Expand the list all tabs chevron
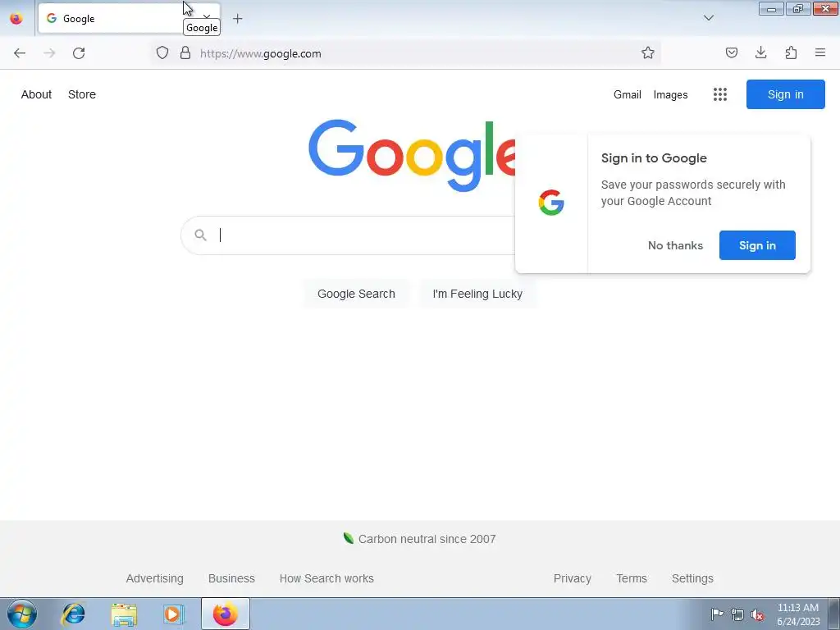This screenshot has width=840, height=630. point(708,18)
